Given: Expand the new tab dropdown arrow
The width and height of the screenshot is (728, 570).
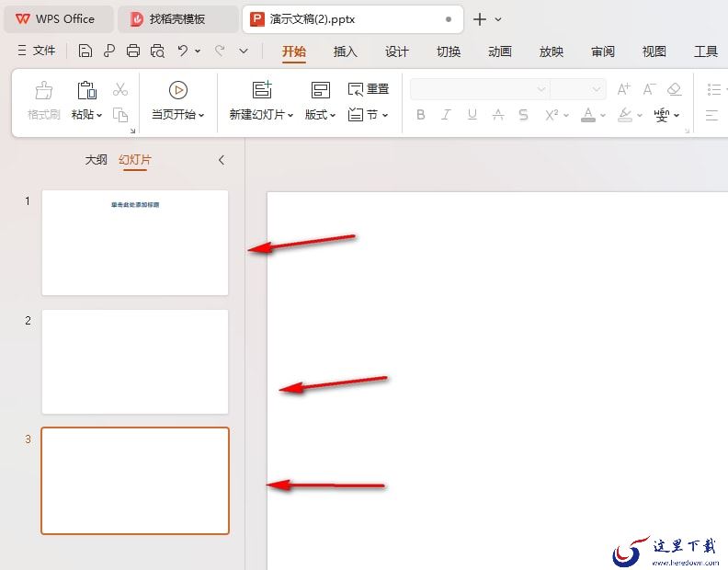Looking at the screenshot, I should 498,19.
